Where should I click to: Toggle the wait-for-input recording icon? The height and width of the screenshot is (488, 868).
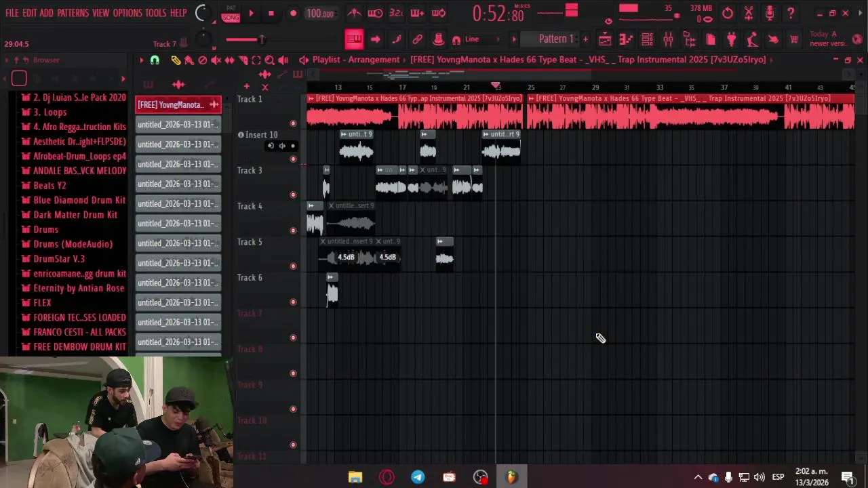coord(375,13)
